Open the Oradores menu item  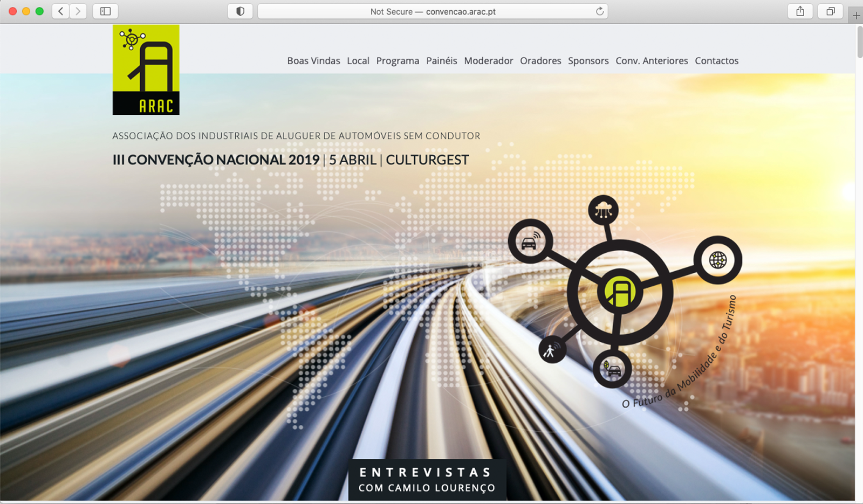click(x=540, y=61)
